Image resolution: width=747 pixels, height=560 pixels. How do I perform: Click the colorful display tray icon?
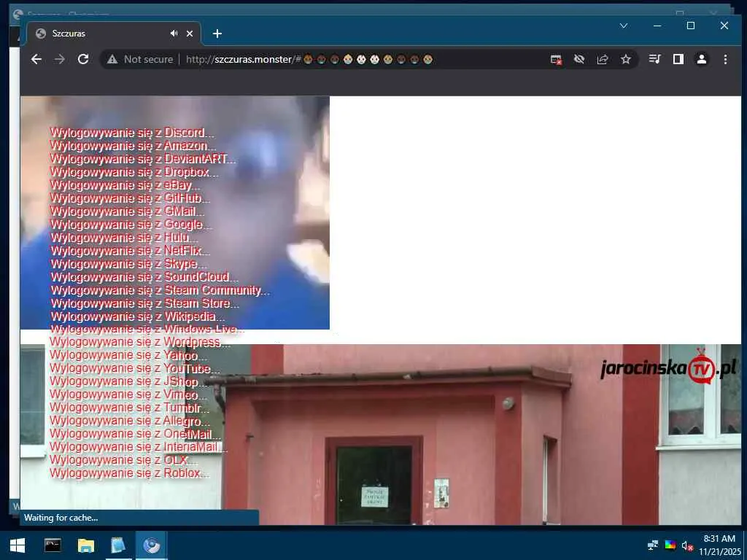point(670,545)
